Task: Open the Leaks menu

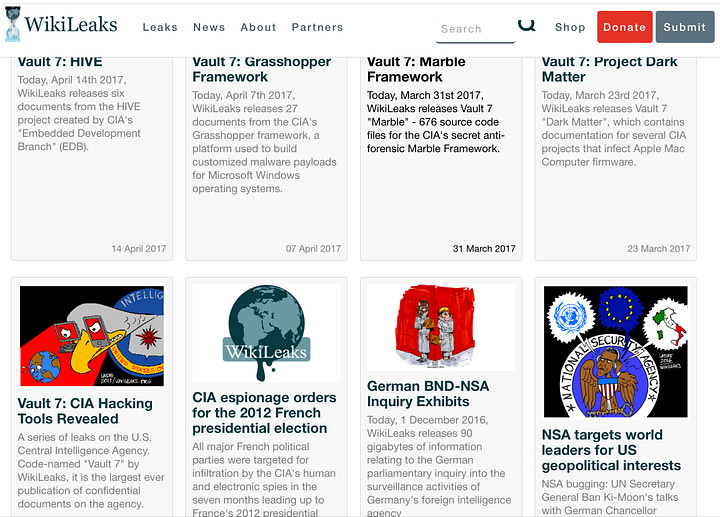Action: tap(160, 27)
